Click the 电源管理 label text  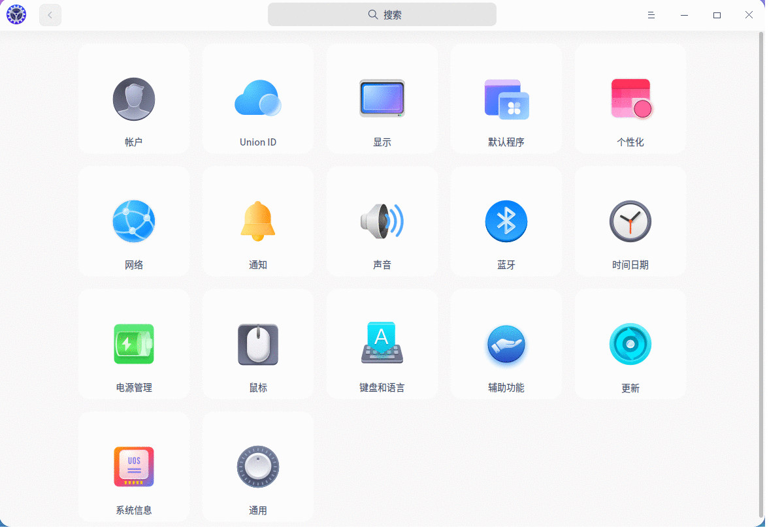click(x=134, y=388)
